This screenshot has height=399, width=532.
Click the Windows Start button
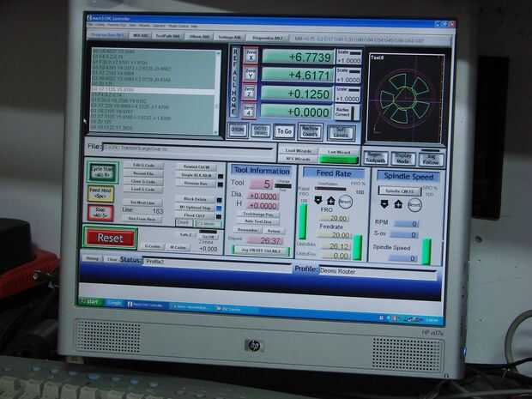[x=89, y=302]
